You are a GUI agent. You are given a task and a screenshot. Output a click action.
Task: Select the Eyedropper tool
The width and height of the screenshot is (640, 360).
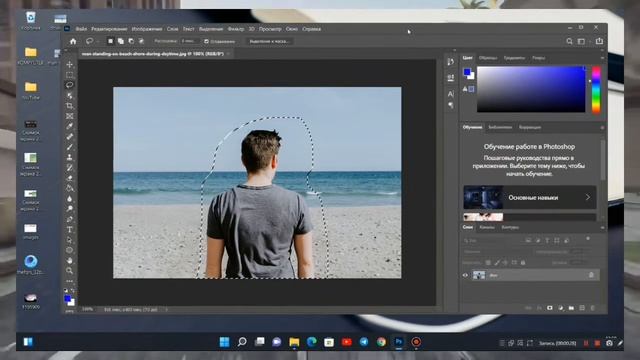pos(70,126)
